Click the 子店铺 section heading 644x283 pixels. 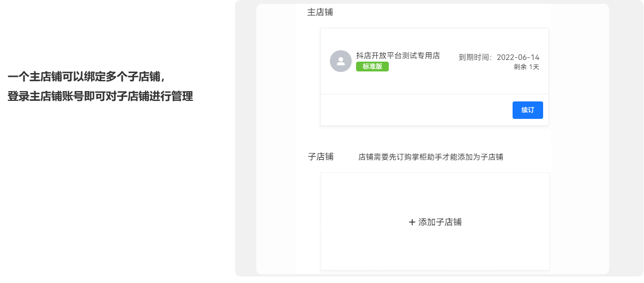point(321,156)
